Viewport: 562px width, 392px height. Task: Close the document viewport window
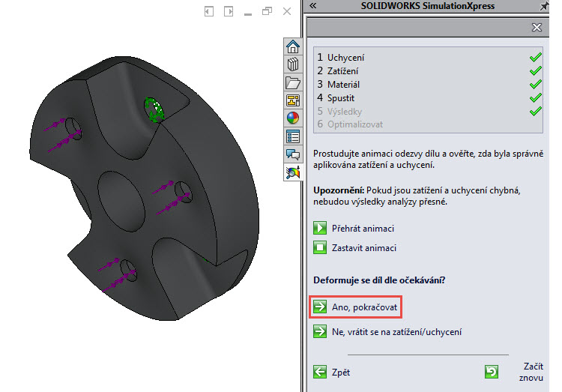click(x=287, y=11)
